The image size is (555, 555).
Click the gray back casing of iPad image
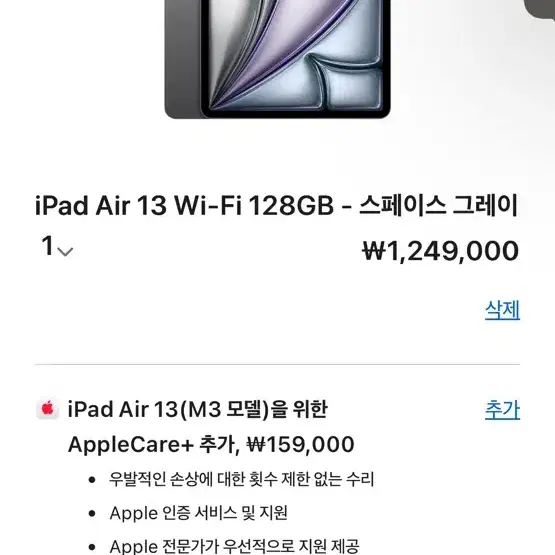tap(183, 58)
